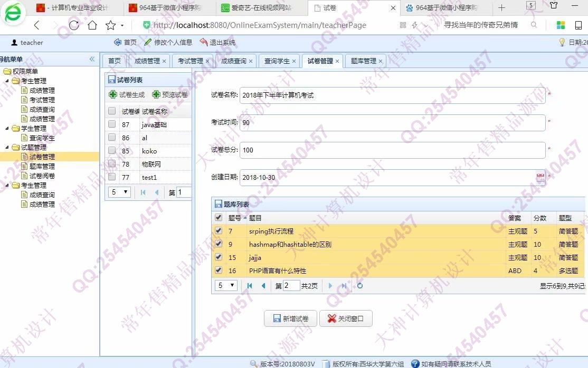588x368 pixels.
Task: Click 新增试卷 button
Action: click(x=291, y=318)
